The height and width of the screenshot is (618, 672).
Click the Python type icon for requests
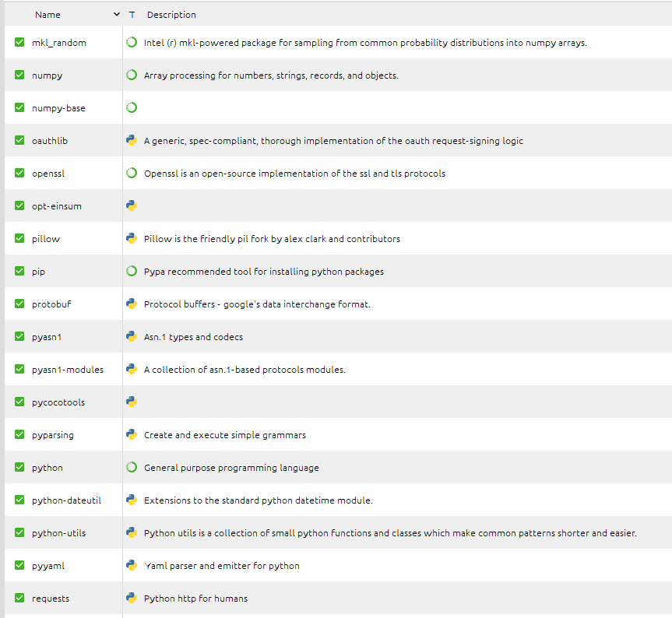pos(132,598)
